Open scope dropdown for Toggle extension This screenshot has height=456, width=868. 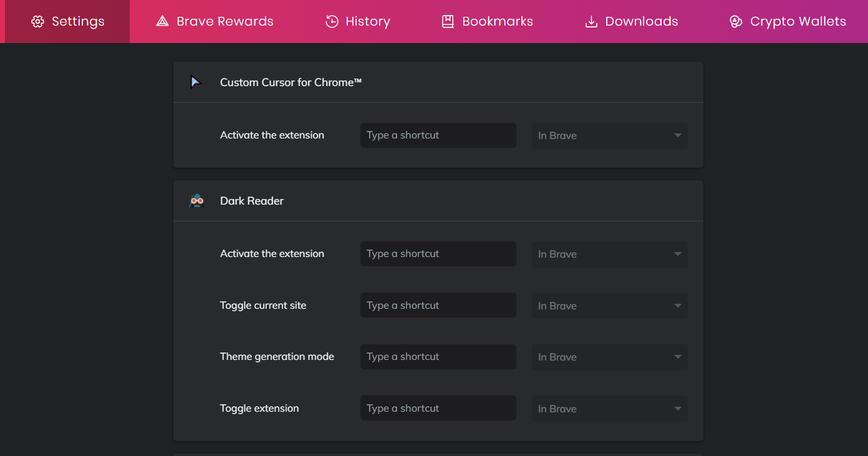click(x=610, y=409)
